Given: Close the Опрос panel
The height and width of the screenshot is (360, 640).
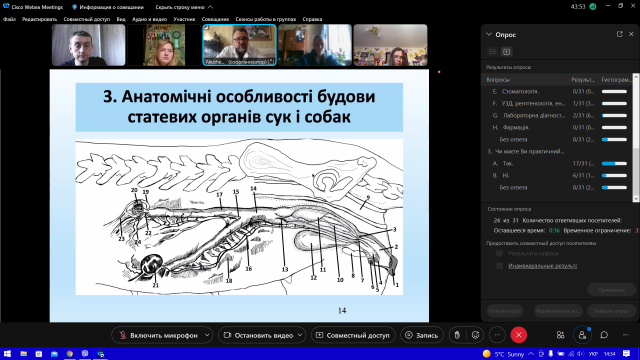Looking at the screenshot, I should (x=631, y=34).
